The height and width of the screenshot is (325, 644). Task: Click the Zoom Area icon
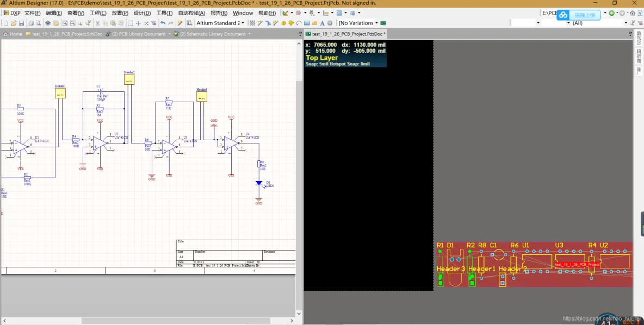point(73,23)
